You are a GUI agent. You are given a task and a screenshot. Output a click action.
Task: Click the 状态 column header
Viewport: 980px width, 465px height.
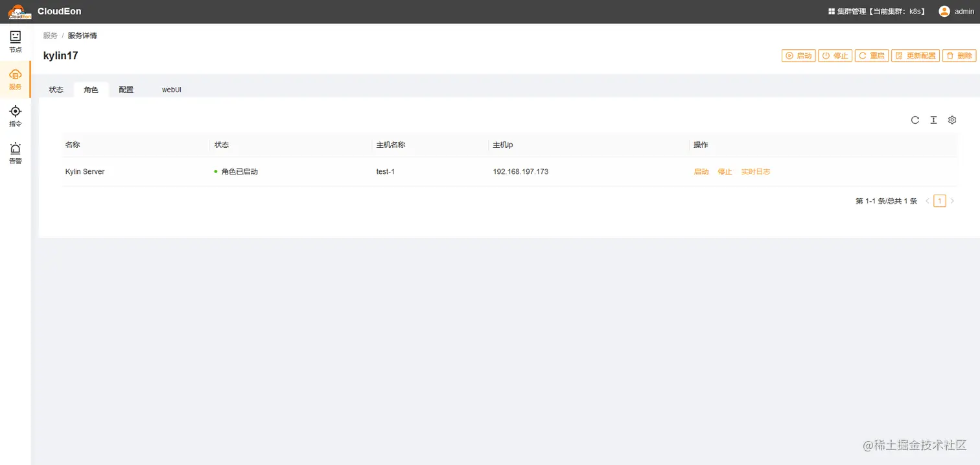tap(222, 145)
